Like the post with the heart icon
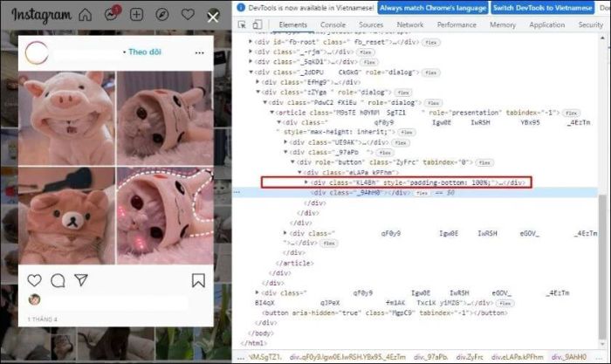Viewport: 611px width, 364px height. [35, 280]
